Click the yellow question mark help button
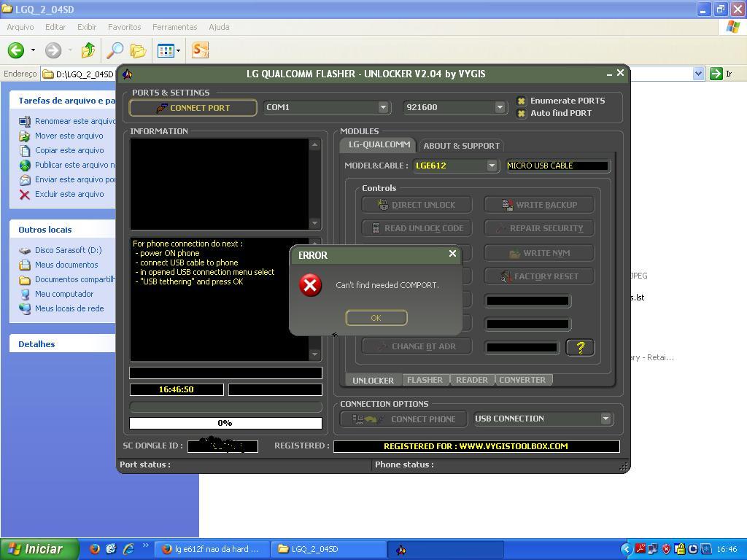The height and width of the screenshot is (560, 747). tap(580, 347)
